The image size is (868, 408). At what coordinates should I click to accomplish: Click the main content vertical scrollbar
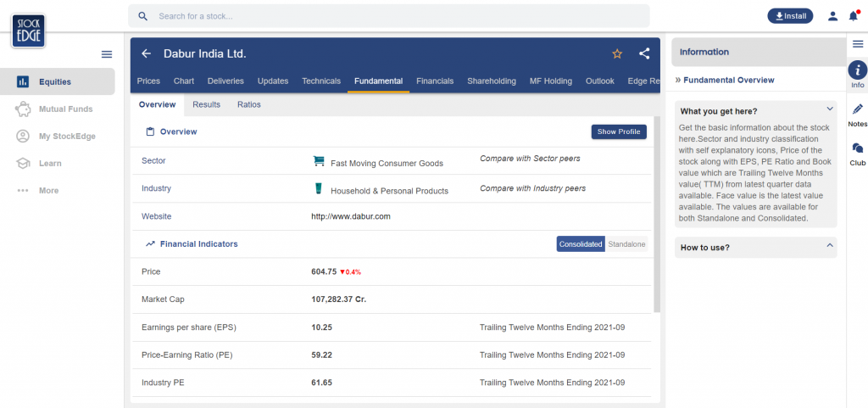coord(657,215)
